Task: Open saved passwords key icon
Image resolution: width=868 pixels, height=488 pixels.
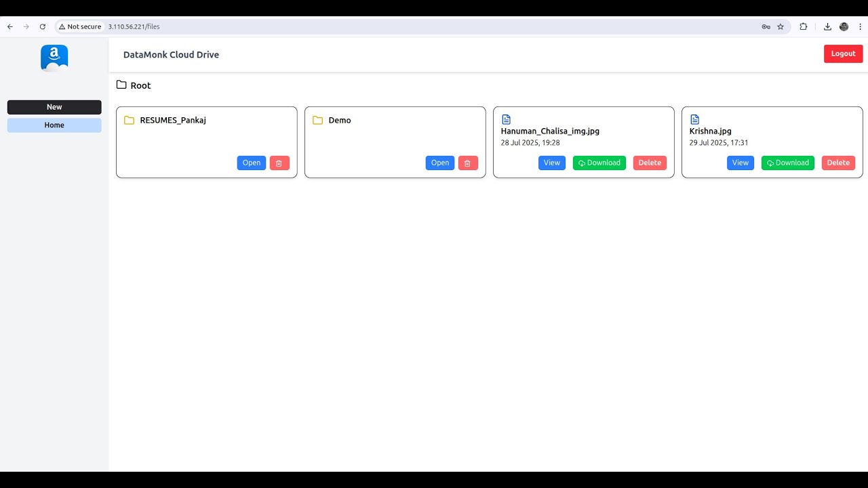Action: [766, 26]
